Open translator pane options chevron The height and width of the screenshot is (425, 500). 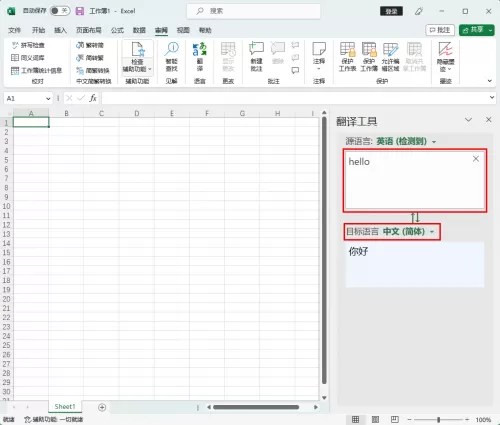click(468, 120)
